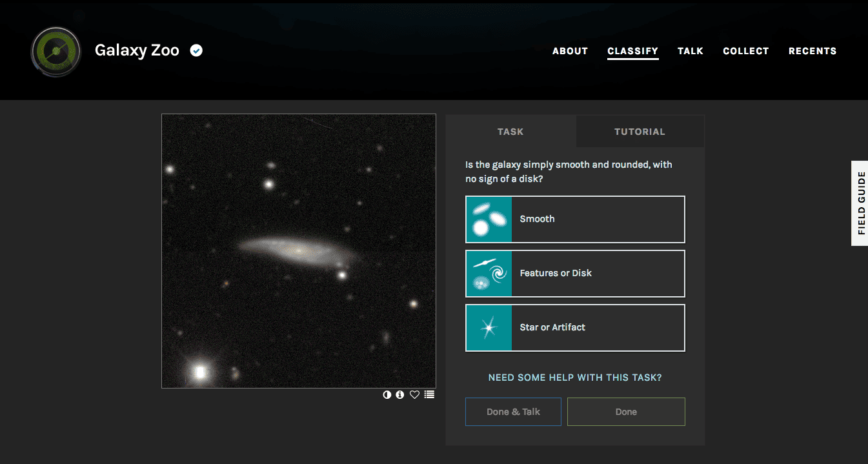Switch to the Task tab
Screen dimensions: 868x464
[x=510, y=132]
